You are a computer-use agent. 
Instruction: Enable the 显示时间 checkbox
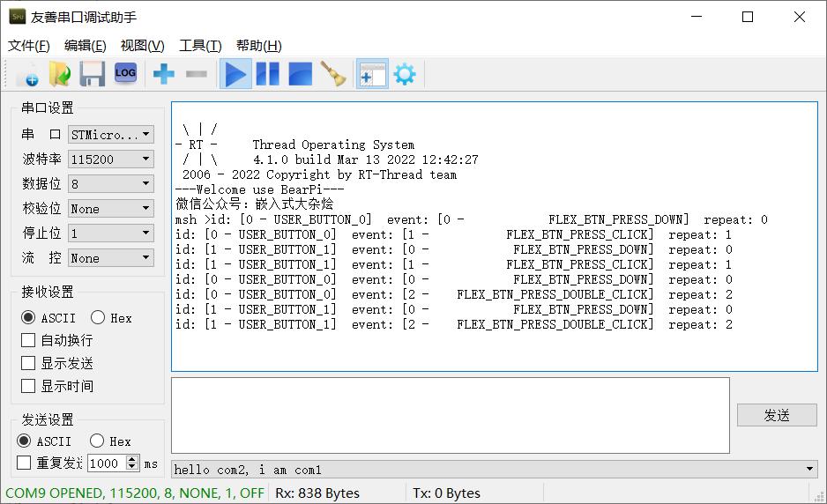click(28, 387)
